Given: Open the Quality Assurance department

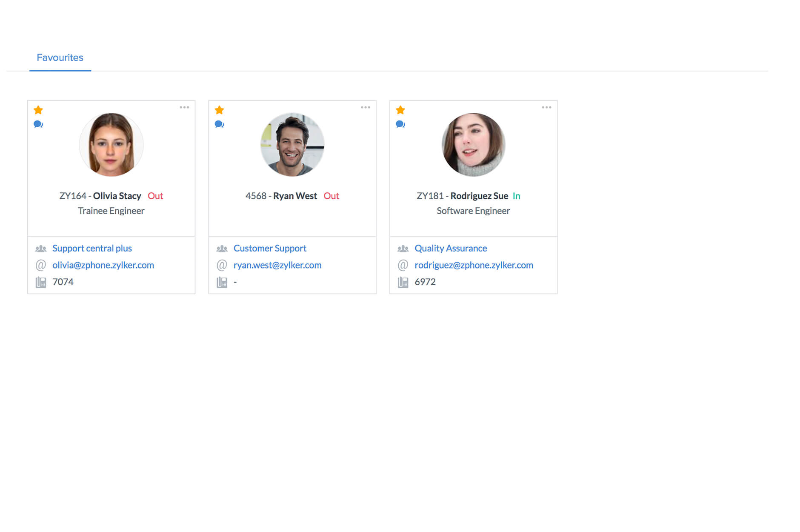Looking at the screenshot, I should click(x=450, y=248).
